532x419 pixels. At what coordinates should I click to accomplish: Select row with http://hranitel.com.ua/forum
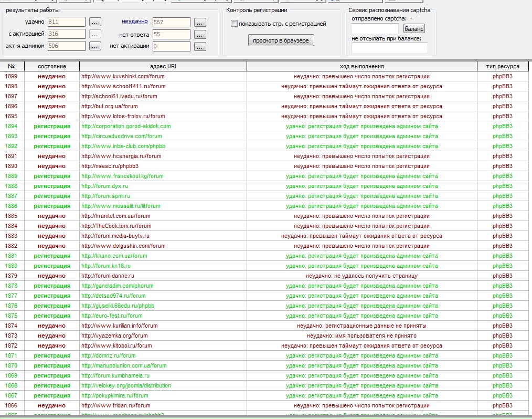(264, 216)
